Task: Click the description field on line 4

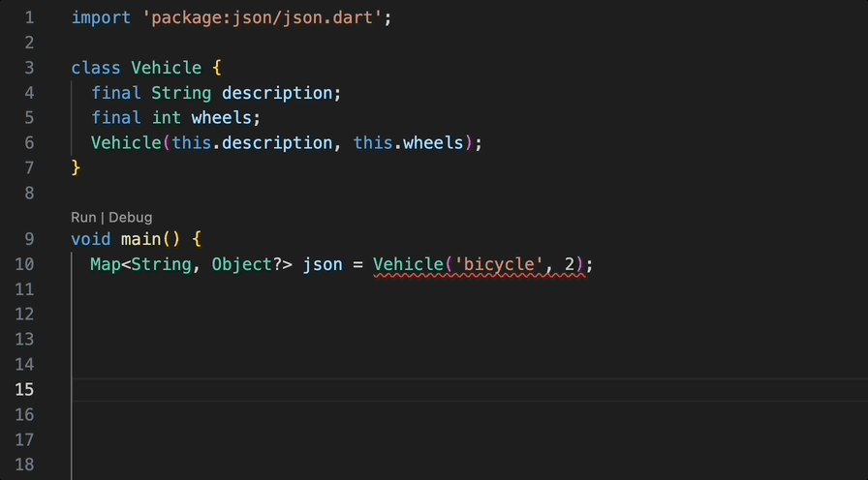Action: coord(277,93)
